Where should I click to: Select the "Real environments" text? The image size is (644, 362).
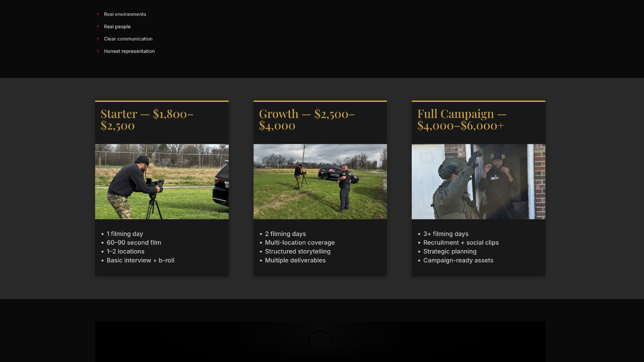coord(125,14)
